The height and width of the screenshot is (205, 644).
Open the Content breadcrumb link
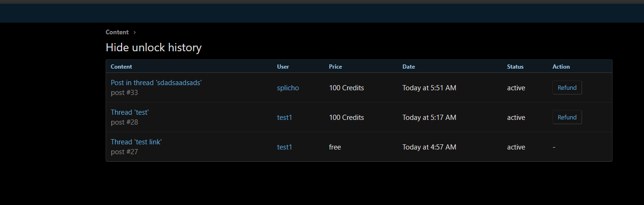[117, 32]
